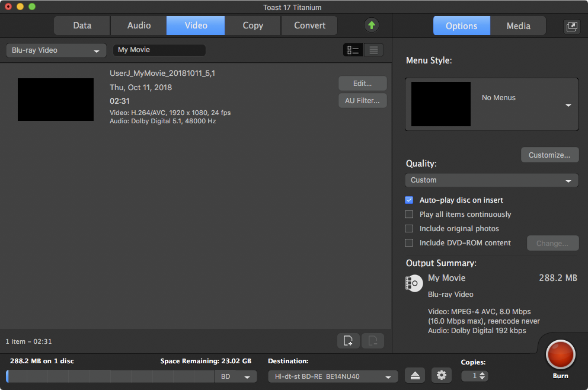Click the Change... button
Image resolution: width=588 pixels, height=390 pixels.
553,243
